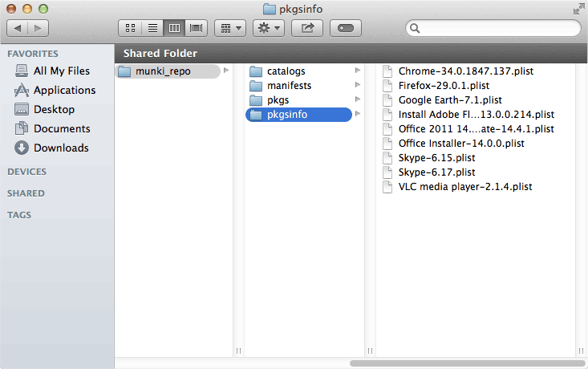588x369 pixels.
Task: Select Firefox-29.0.1.plist file
Action: [444, 86]
